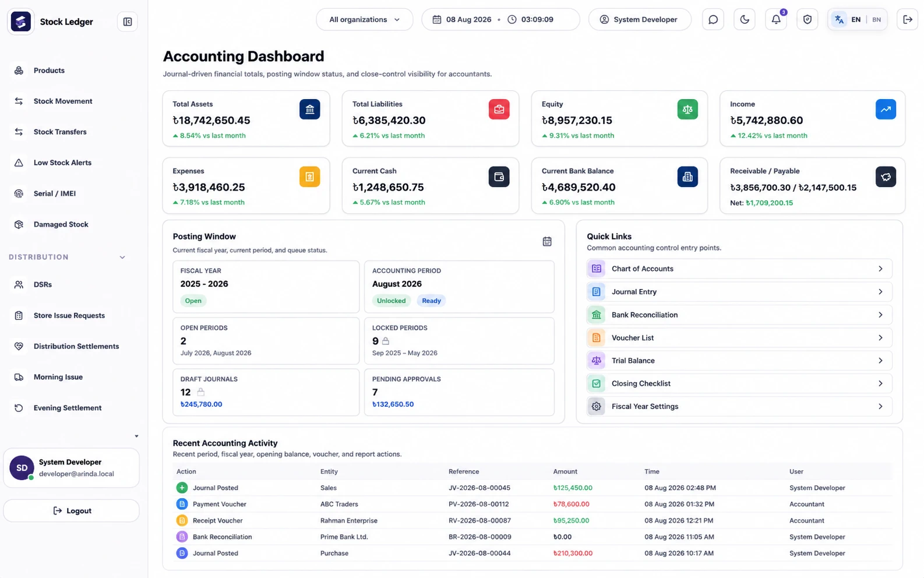Image resolution: width=924 pixels, height=578 pixels.
Task: Click the top-right sign-out icon
Action: click(x=908, y=19)
